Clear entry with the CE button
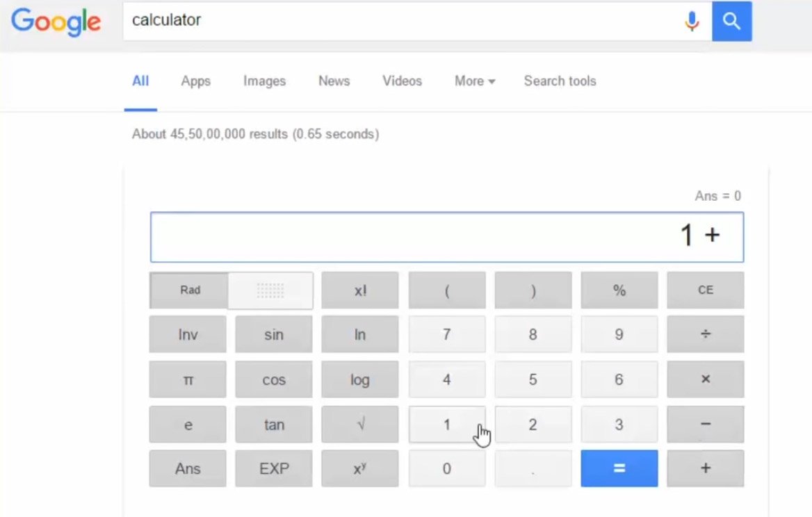The image size is (812, 517). coord(705,290)
